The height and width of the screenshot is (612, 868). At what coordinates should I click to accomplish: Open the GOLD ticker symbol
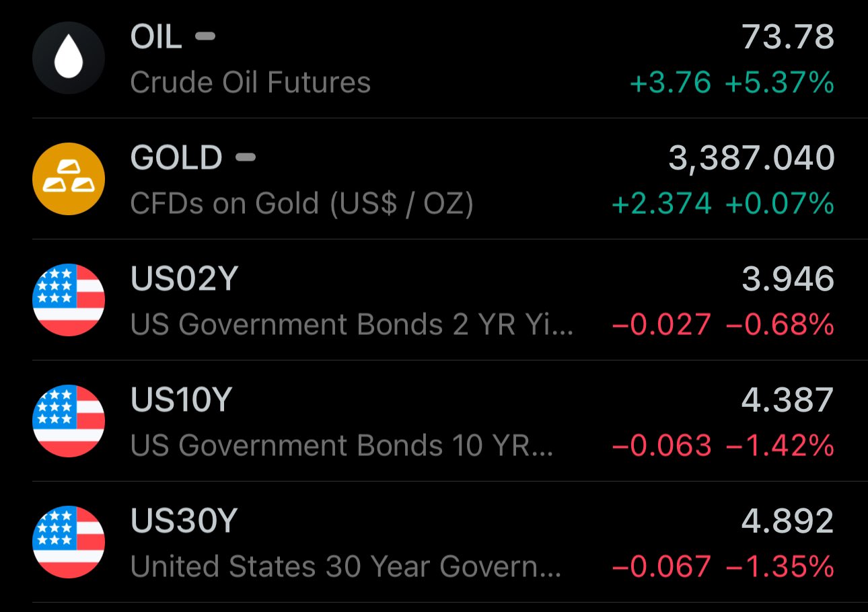pos(176,158)
